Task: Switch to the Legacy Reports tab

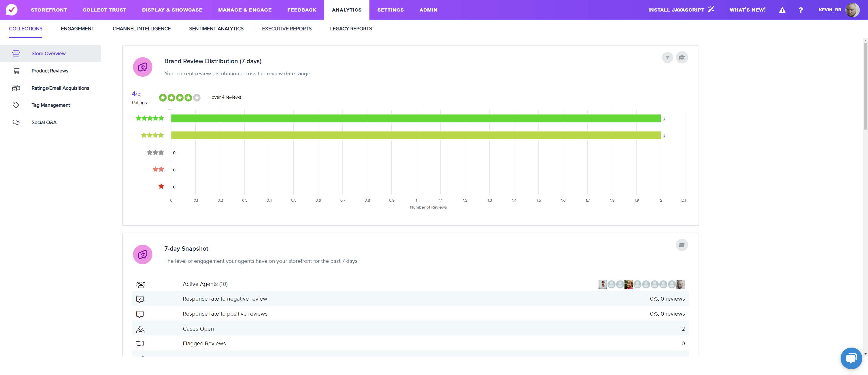Action: pos(351,29)
